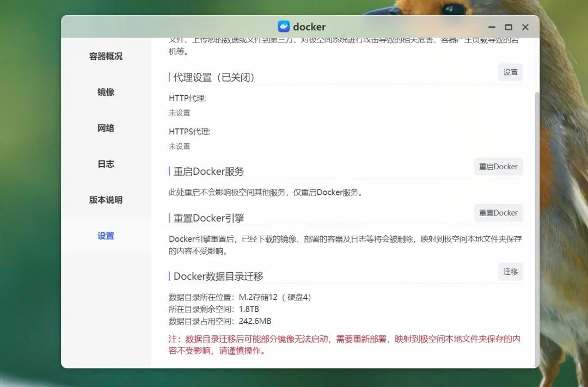This screenshot has height=387, width=588.
Task: Open the 容器概况 sidebar section
Action: [106, 56]
